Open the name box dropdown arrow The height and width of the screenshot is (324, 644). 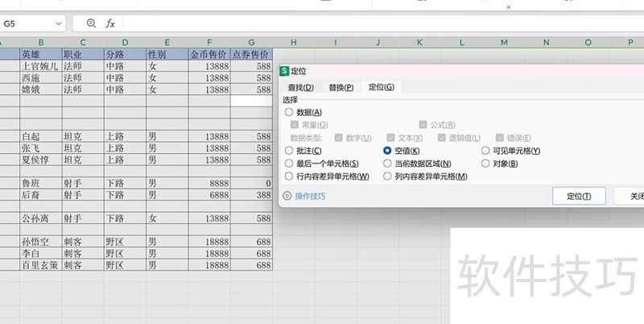click(x=59, y=24)
